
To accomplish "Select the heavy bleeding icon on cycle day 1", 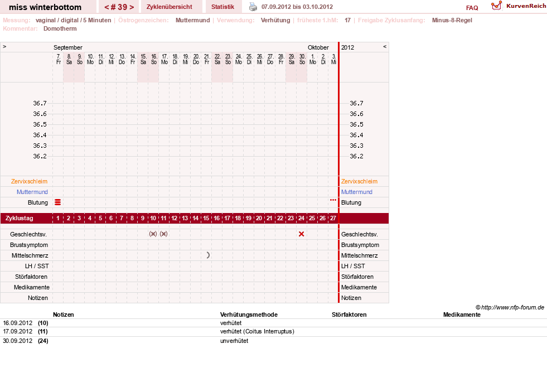I will 58,202.
